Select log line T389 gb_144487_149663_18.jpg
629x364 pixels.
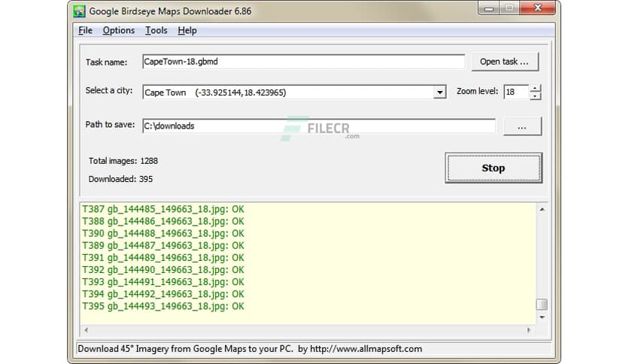click(163, 245)
